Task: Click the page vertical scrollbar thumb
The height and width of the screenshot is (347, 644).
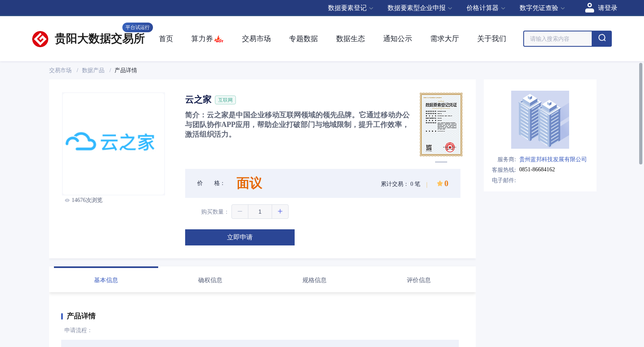Action: pyautogui.click(x=641, y=114)
